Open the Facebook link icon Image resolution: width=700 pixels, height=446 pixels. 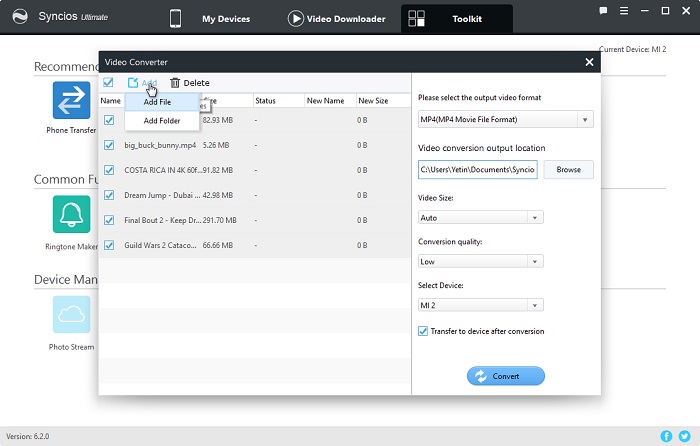666,436
